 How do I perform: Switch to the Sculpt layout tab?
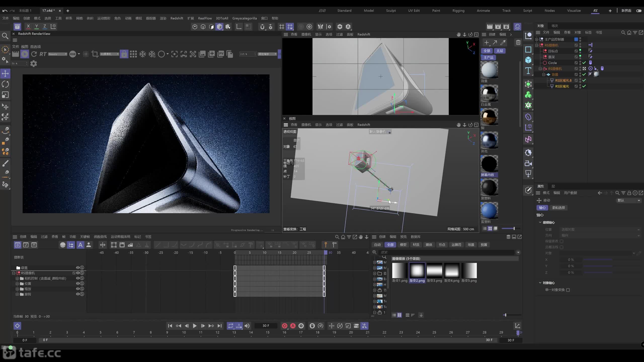tap(391, 11)
